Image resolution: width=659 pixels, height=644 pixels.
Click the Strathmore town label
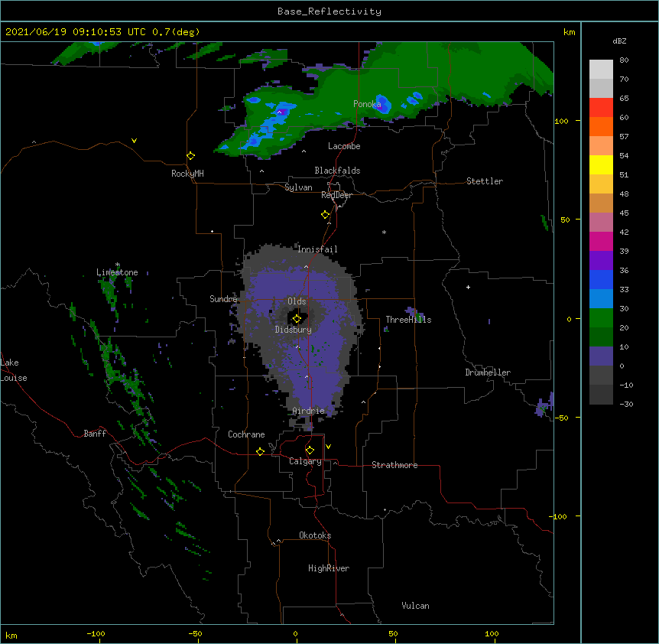coord(394,465)
